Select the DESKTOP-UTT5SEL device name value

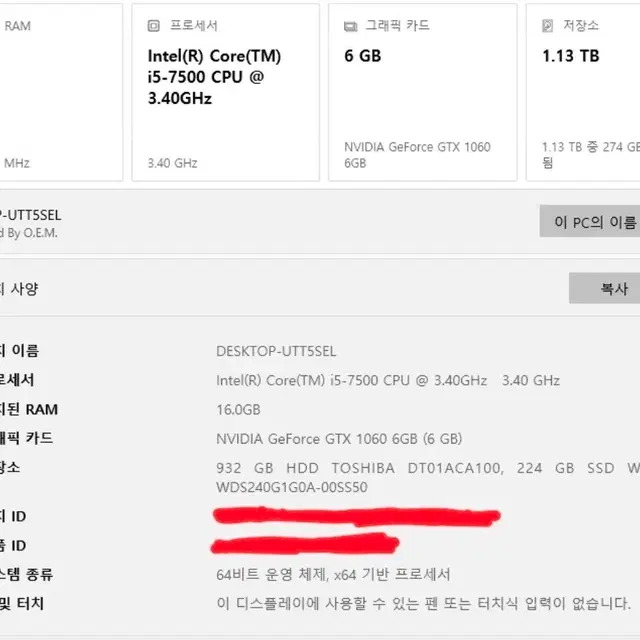point(276,351)
